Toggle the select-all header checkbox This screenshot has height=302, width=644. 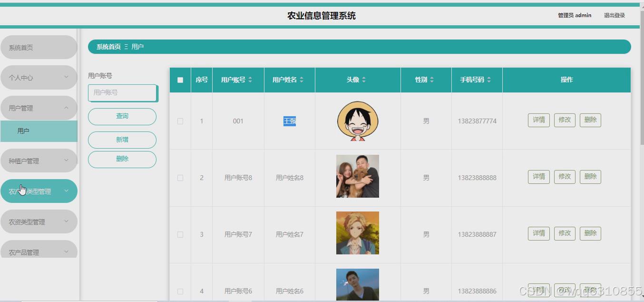(180, 80)
